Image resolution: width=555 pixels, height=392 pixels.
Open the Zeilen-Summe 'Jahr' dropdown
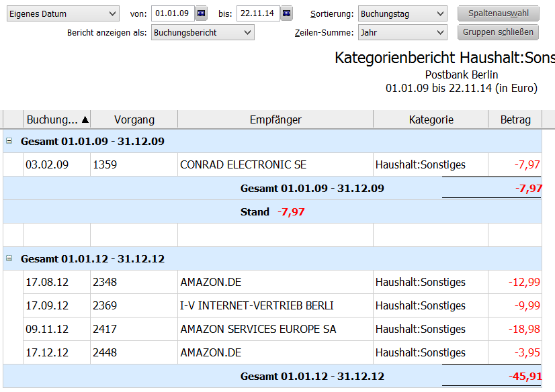pos(402,32)
